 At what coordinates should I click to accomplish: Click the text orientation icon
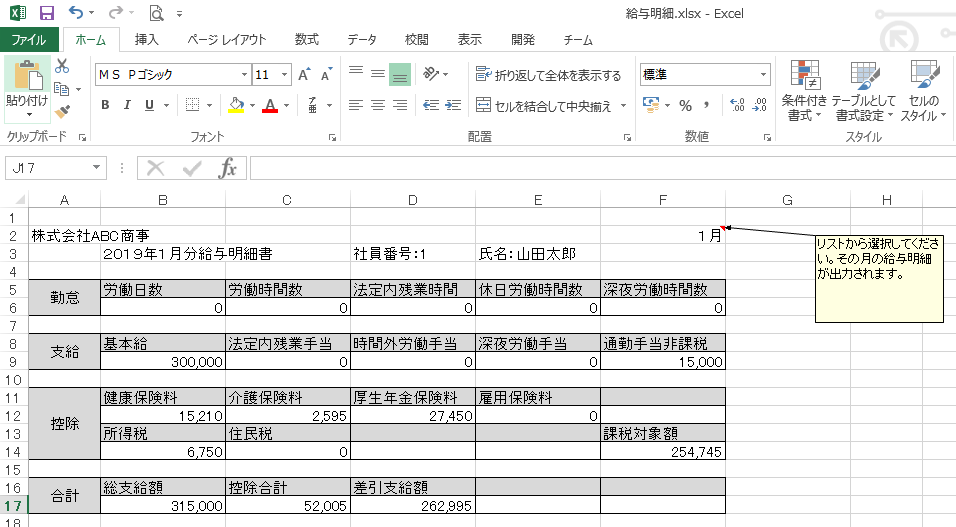coord(432,74)
